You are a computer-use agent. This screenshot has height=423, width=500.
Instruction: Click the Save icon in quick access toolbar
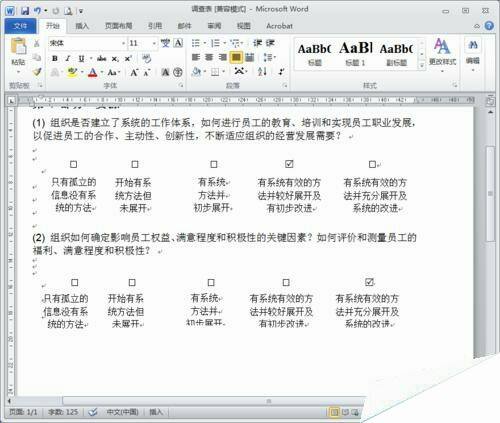coord(25,11)
